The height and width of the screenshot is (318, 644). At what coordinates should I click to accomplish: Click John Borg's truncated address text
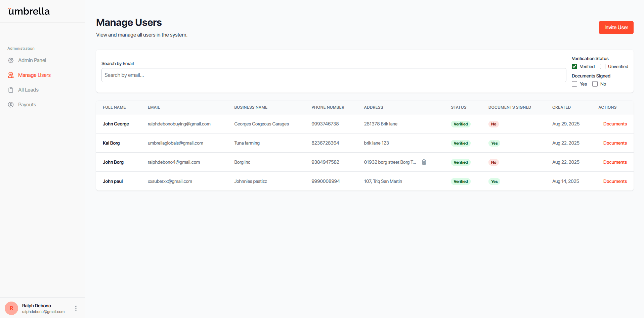coord(390,162)
